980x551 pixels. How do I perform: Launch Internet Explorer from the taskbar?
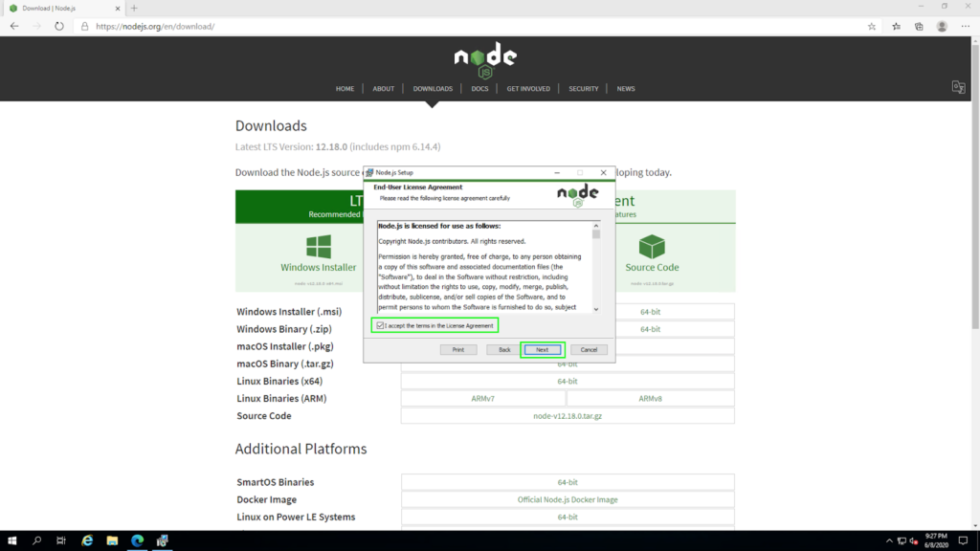(86, 540)
